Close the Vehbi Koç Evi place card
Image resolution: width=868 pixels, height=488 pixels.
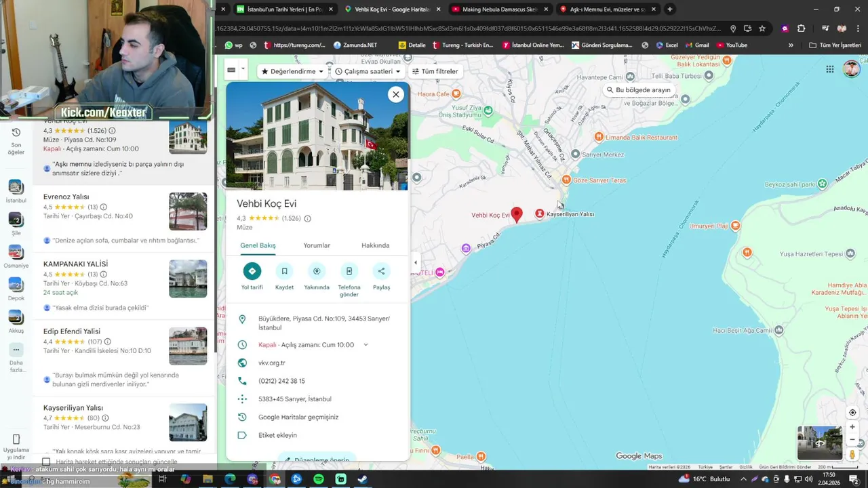(x=396, y=94)
